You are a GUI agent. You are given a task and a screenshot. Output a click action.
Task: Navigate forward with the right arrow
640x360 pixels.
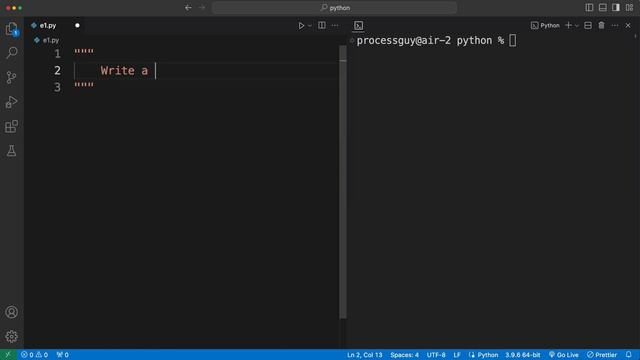(x=202, y=8)
